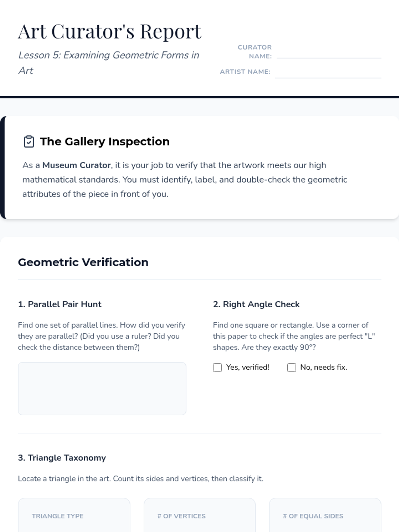The height and width of the screenshot is (532, 399).
Task: Click the "2. Right Angle Check" heading
Action: 256,304
